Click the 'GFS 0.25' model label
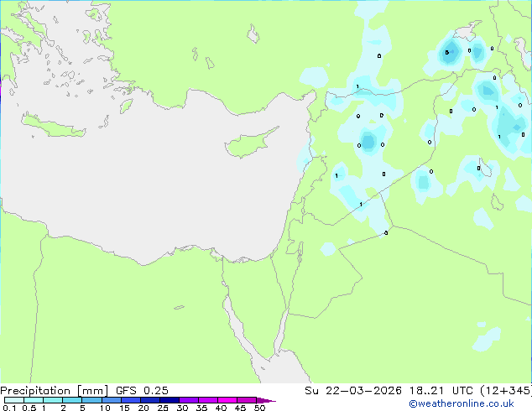The width and height of the screenshot is (532, 411). pyautogui.click(x=142, y=391)
